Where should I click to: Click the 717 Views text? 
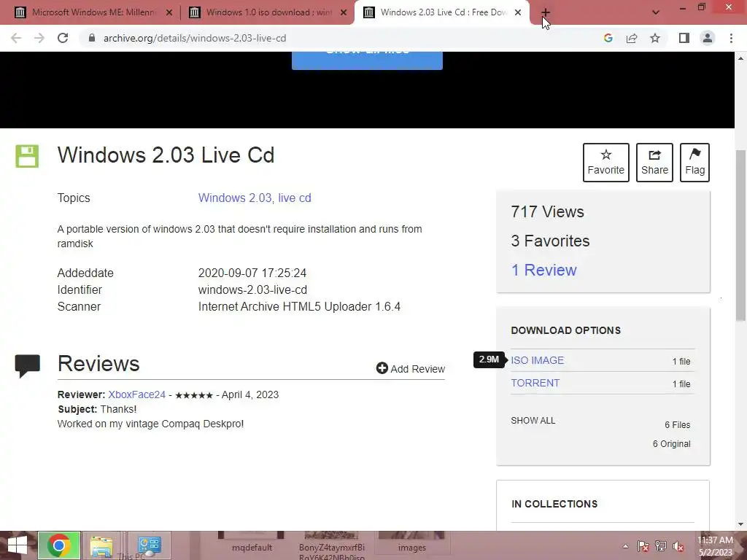click(547, 212)
